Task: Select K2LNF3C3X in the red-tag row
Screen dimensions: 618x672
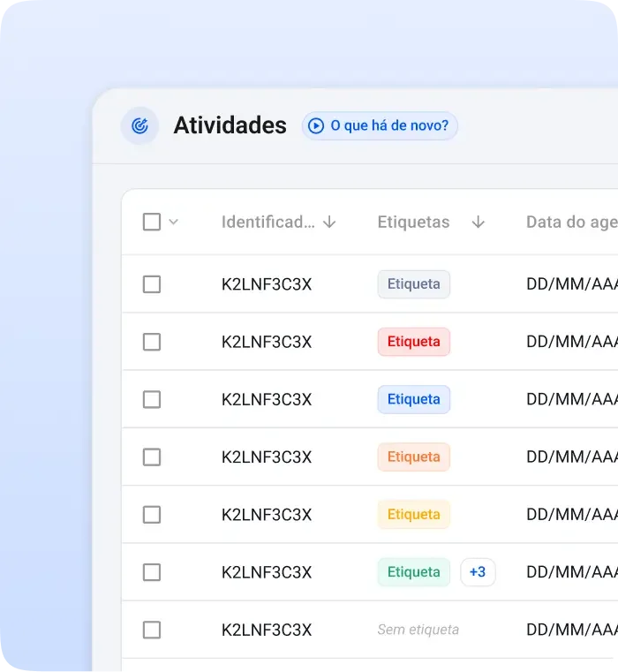Action: [x=267, y=342]
